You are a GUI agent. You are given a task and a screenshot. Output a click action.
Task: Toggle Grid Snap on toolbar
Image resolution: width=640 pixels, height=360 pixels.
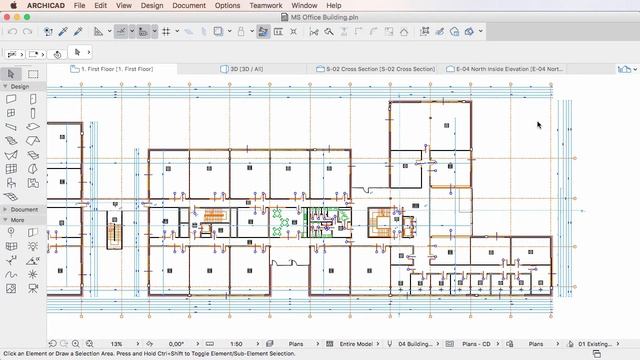pyautogui.click(x=166, y=31)
